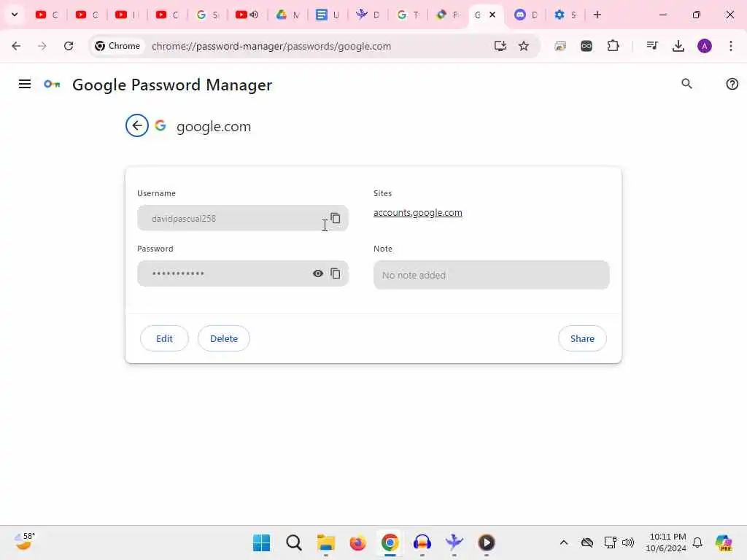Show the hidden password with eye icon

point(318,273)
